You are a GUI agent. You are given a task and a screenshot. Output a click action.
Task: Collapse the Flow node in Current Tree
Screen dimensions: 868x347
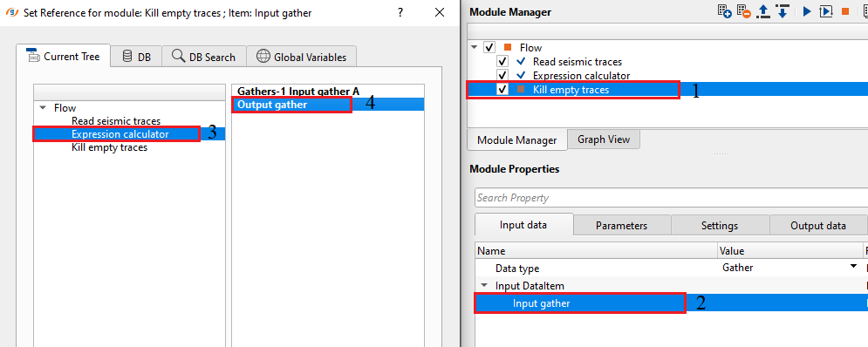[43, 108]
